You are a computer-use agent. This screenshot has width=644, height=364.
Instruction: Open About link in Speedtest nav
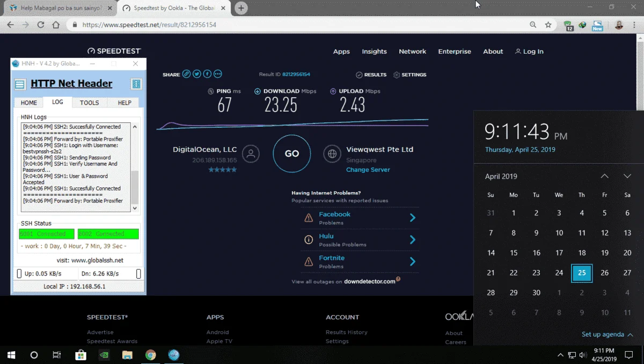[493, 52]
